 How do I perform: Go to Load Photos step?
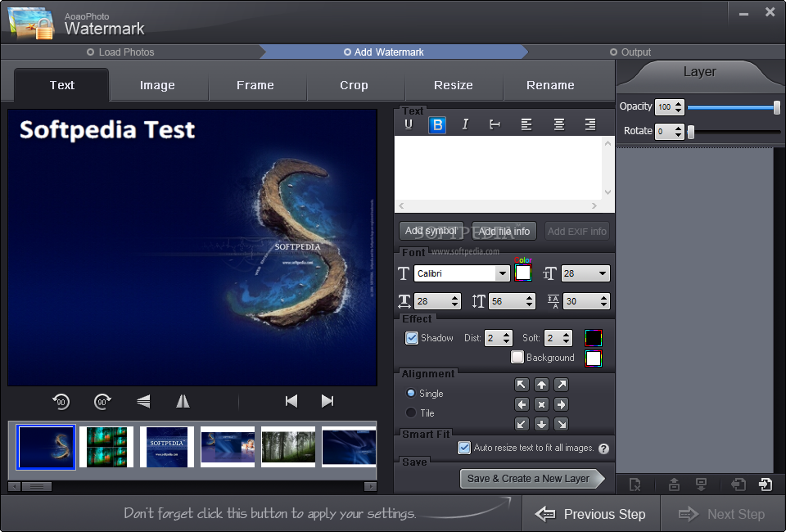coord(120,52)
